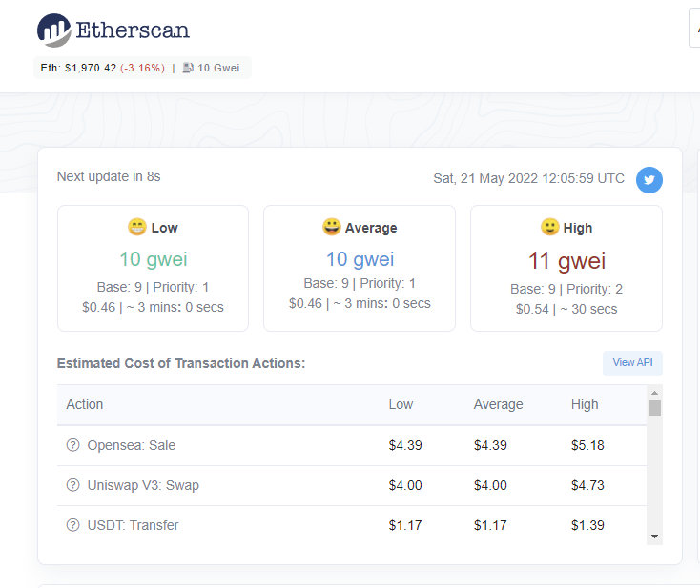The image size is (700, 588).
Task: Open help icon for Uniswap V3: Swap
Action: click(x=72, y=485)
